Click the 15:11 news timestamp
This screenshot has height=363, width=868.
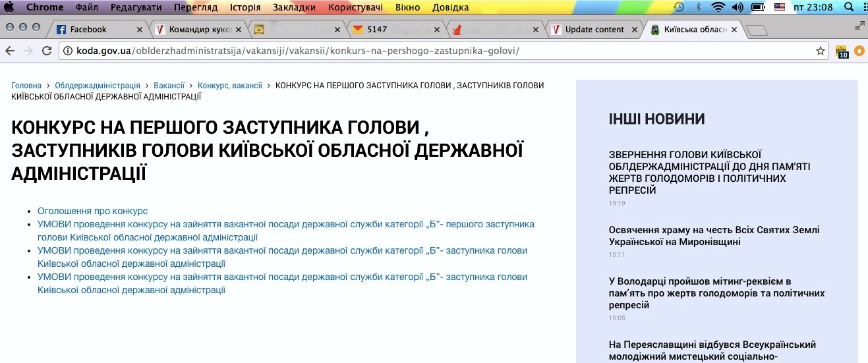(617, 254)
